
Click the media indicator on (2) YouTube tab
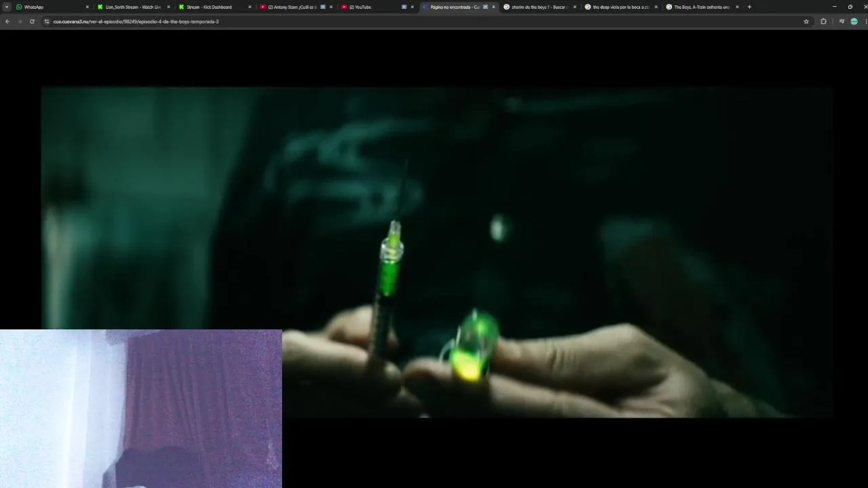click(x=404, y=7)
